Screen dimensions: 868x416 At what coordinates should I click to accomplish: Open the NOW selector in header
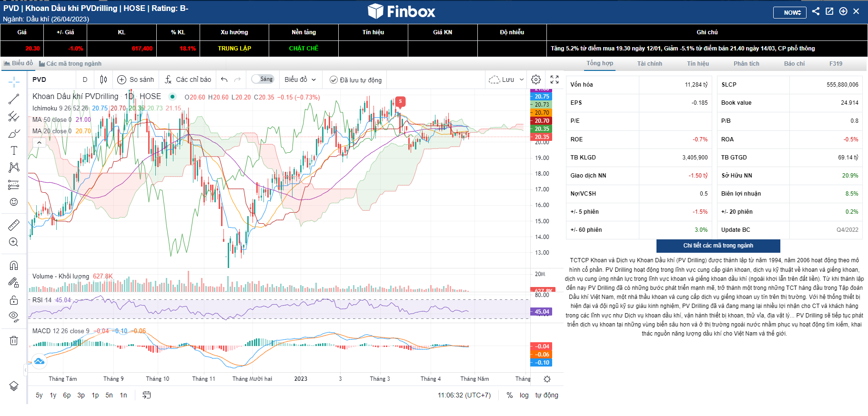tap(790, 12)
